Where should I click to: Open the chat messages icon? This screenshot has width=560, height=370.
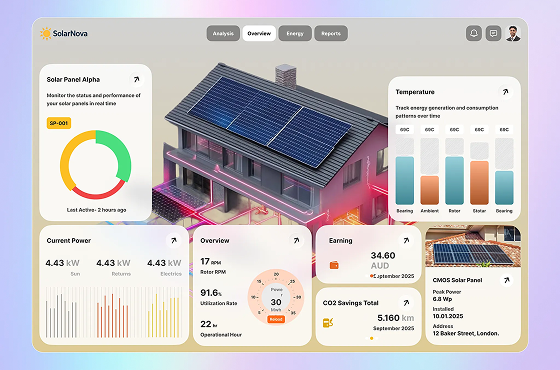[493, 33]
